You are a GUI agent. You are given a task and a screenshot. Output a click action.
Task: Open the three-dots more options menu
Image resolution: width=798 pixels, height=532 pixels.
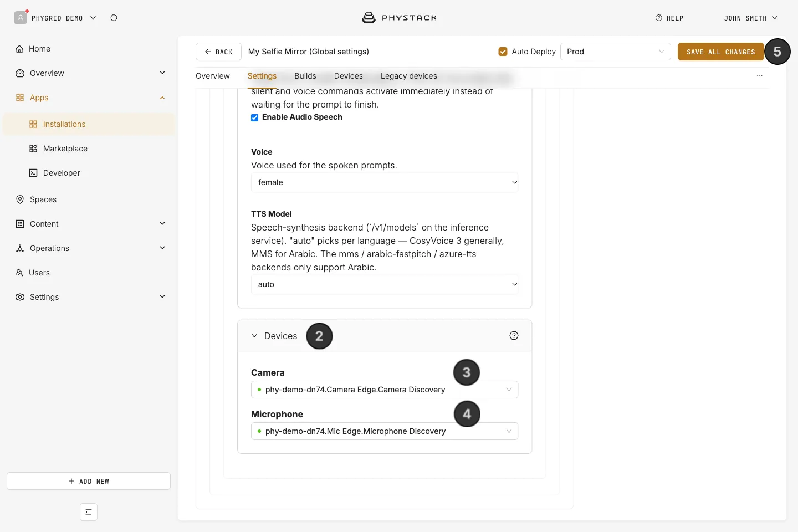(x=760, y=76)
